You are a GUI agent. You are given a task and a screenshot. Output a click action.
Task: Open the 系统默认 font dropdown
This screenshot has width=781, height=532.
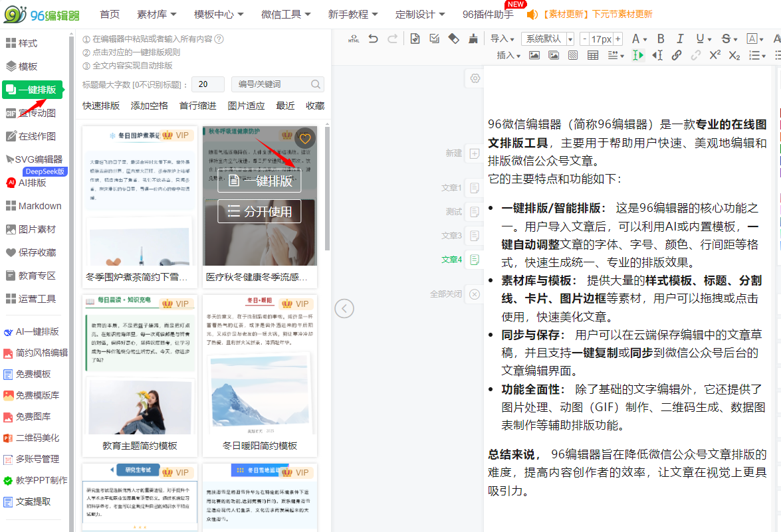tap(548, 39)
